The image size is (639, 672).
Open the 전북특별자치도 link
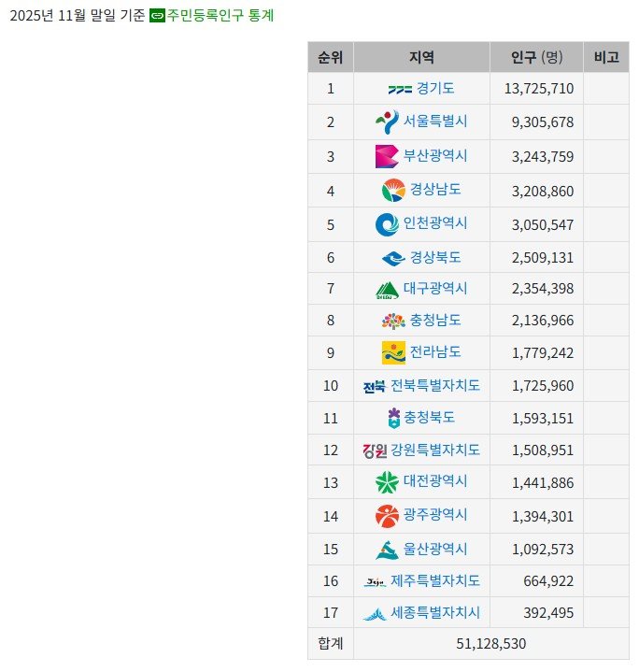point(435,385)
